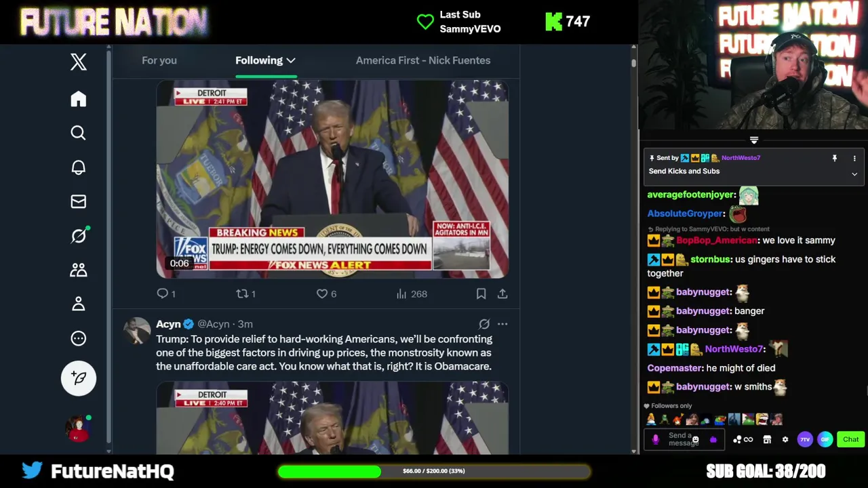Open the Notifications bell
868x488 pixels.
click(x=79, y=167)
